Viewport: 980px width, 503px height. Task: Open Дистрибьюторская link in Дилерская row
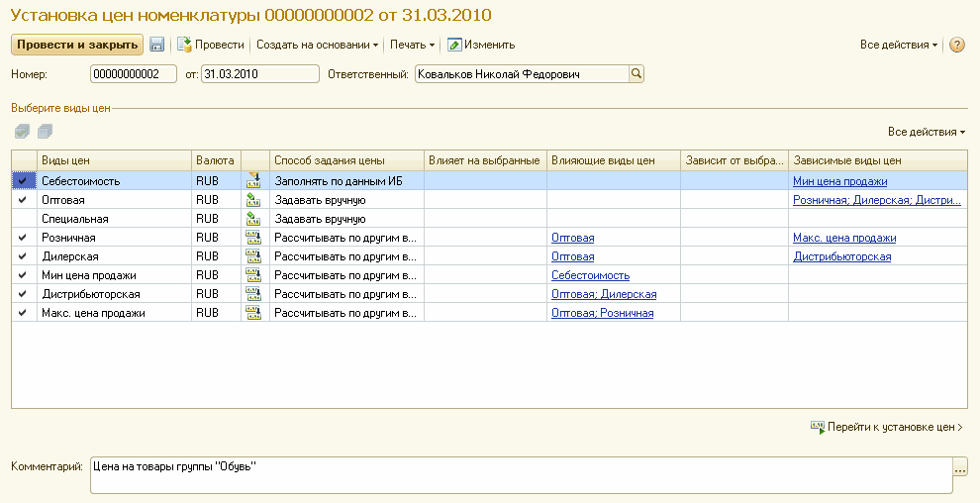(841, 256)
